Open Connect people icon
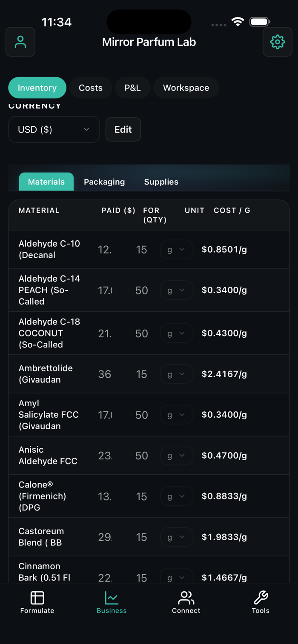The height and width of the screenshot is (644, 298). click(186, 598)
